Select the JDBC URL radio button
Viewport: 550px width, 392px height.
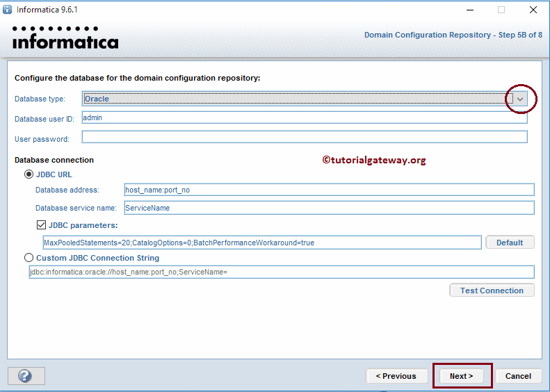click(x=29, y=174)
